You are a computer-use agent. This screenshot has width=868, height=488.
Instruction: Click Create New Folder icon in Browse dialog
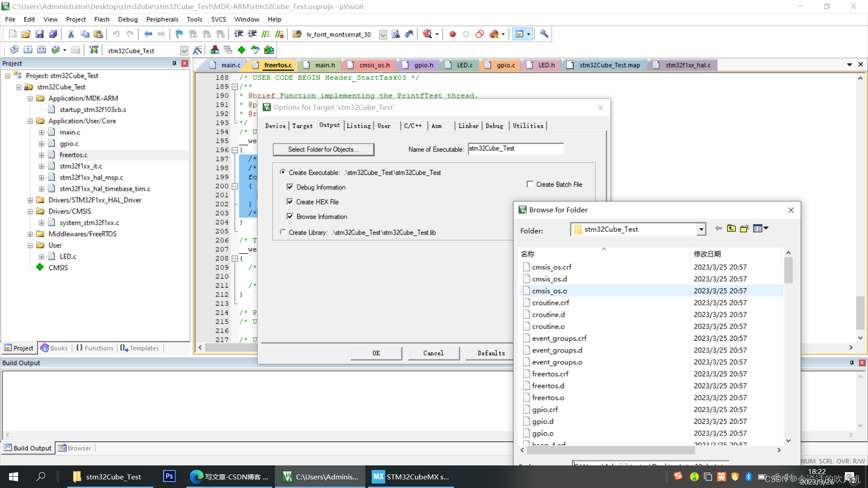(744, 229)
